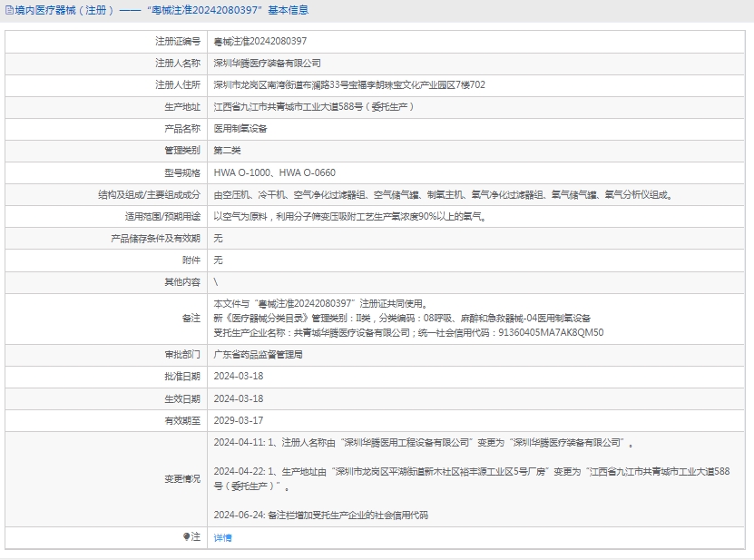Viewport: 754px width, 560px height.
Task: Click the 变更情况 row label
Action: coord(182,478)
